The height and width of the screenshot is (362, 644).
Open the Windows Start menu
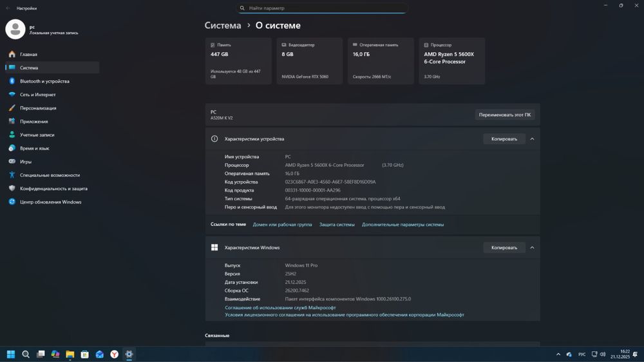11,354
